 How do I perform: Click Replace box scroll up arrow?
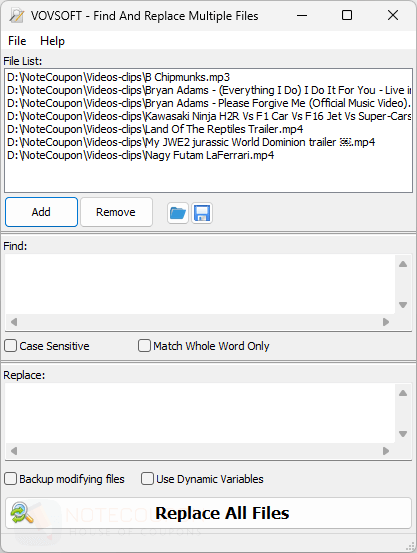point(403,393)
